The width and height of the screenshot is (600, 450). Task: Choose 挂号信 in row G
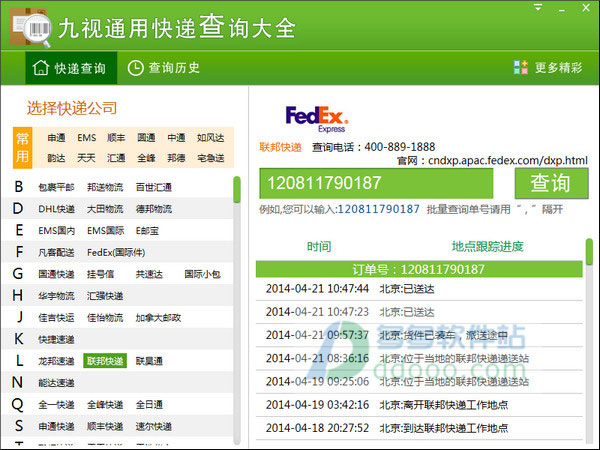pyautogui.click(x=100, y=274)
